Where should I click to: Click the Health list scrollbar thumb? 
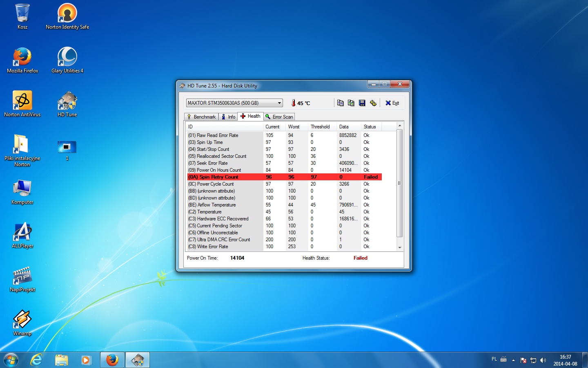coord(400,183)
